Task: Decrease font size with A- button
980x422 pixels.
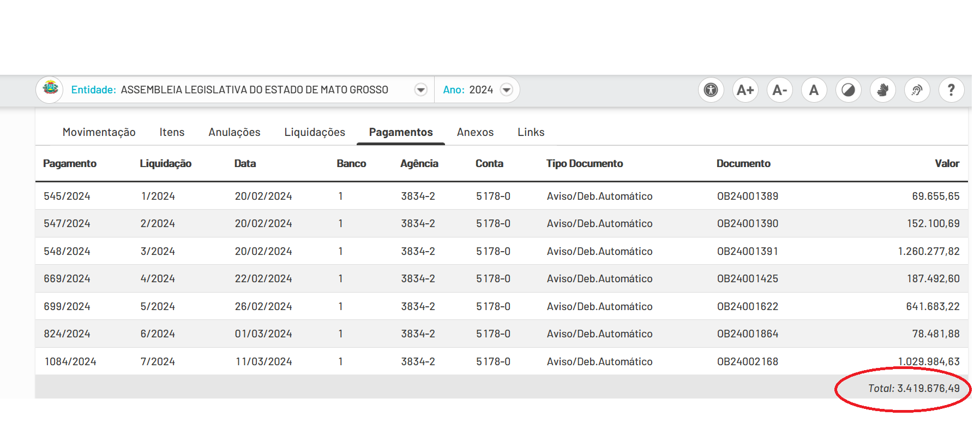Action: (779, 90)
